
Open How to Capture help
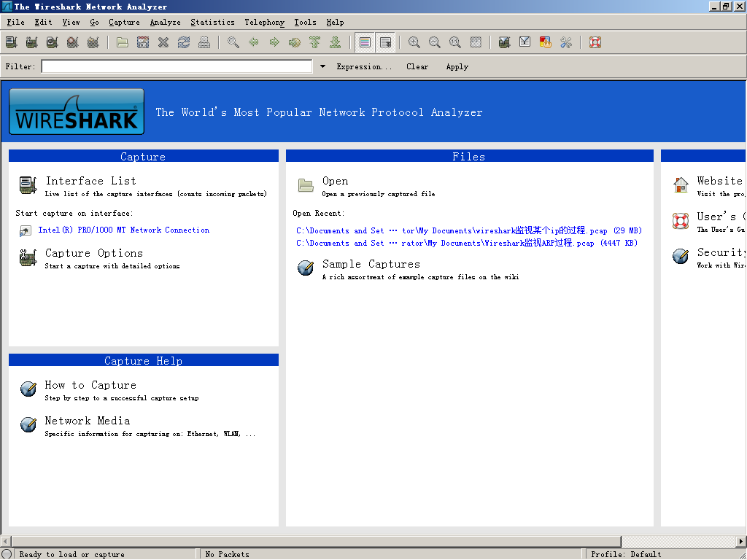tap(90, 385)
